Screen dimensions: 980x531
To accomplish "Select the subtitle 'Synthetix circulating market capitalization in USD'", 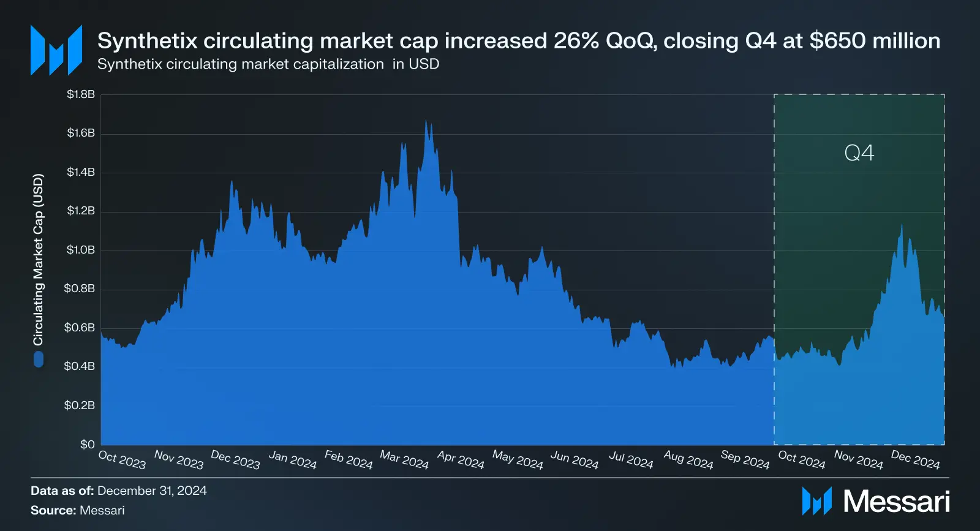I will pyautogui.click(x=268, y=64).
